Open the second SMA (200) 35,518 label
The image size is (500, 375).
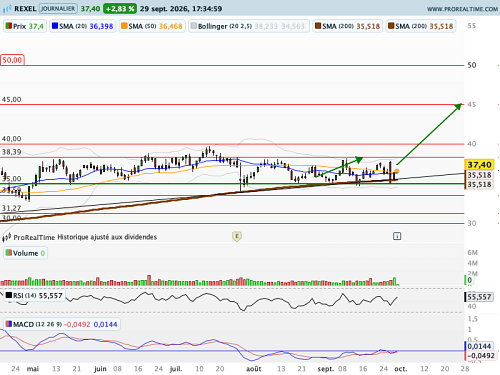point(421,26)
